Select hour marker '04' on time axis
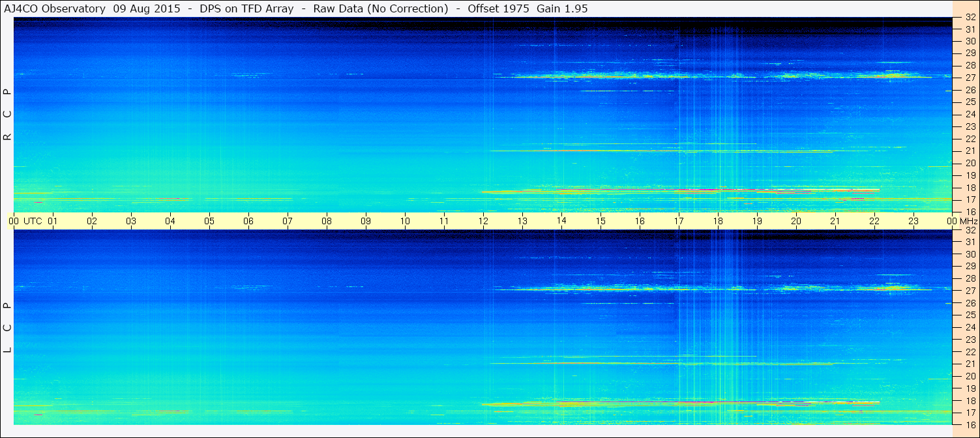Viewport: 980px width, 438px height. pos(170,221)
